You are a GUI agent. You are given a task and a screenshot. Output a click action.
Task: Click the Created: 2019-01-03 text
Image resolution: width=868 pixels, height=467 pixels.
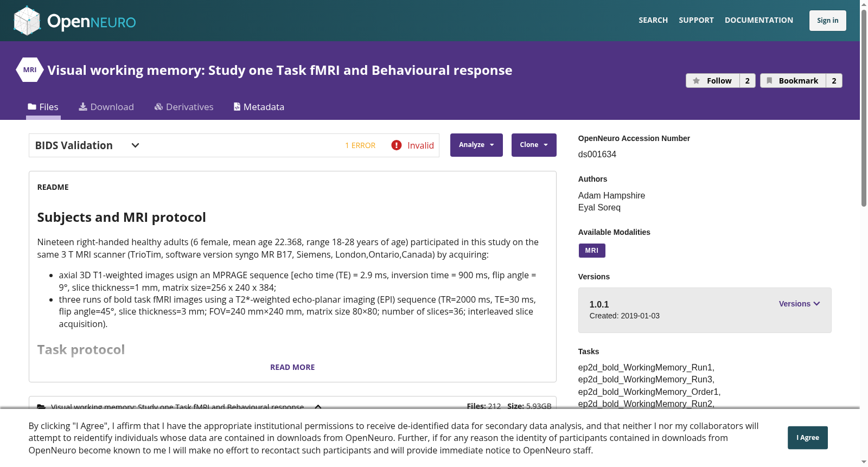(624, 316)
